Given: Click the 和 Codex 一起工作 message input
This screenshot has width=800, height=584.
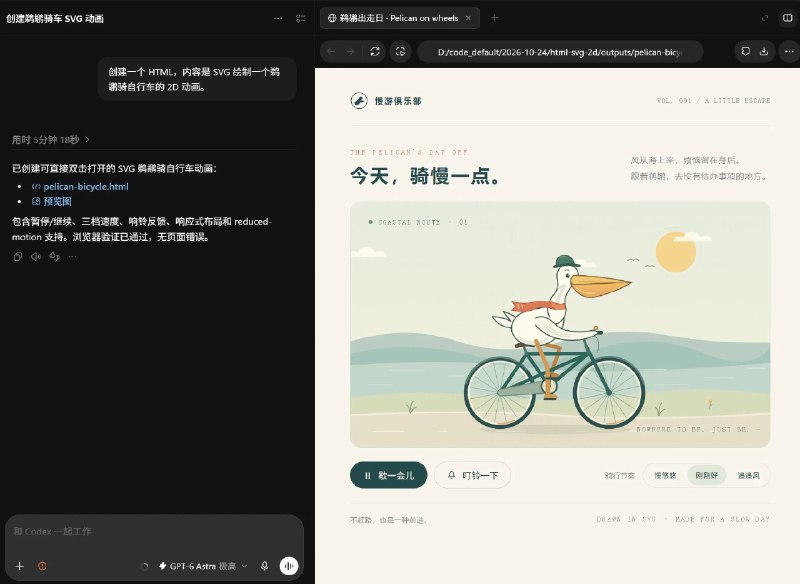Looking at the screenshot, I should coord(154,531).
